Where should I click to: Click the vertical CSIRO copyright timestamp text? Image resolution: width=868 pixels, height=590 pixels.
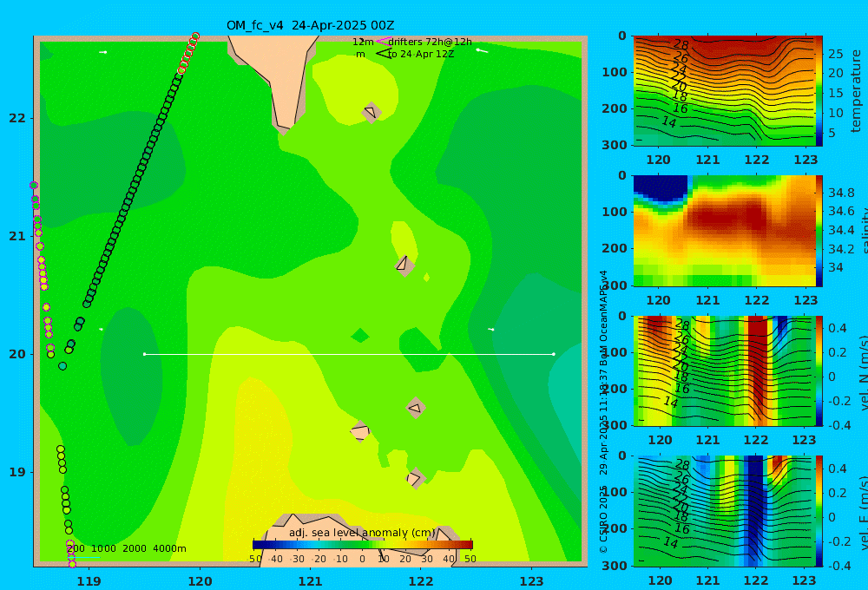604,412
